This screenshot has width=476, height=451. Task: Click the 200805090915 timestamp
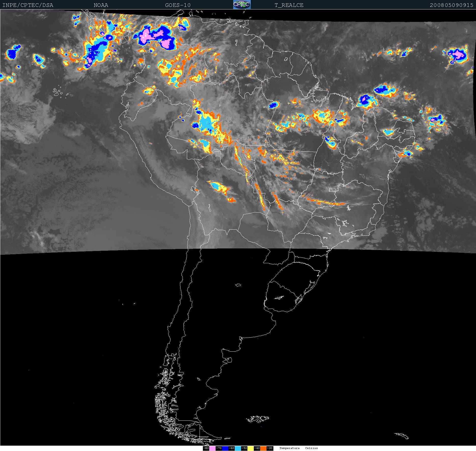click(x=451, y=5)
